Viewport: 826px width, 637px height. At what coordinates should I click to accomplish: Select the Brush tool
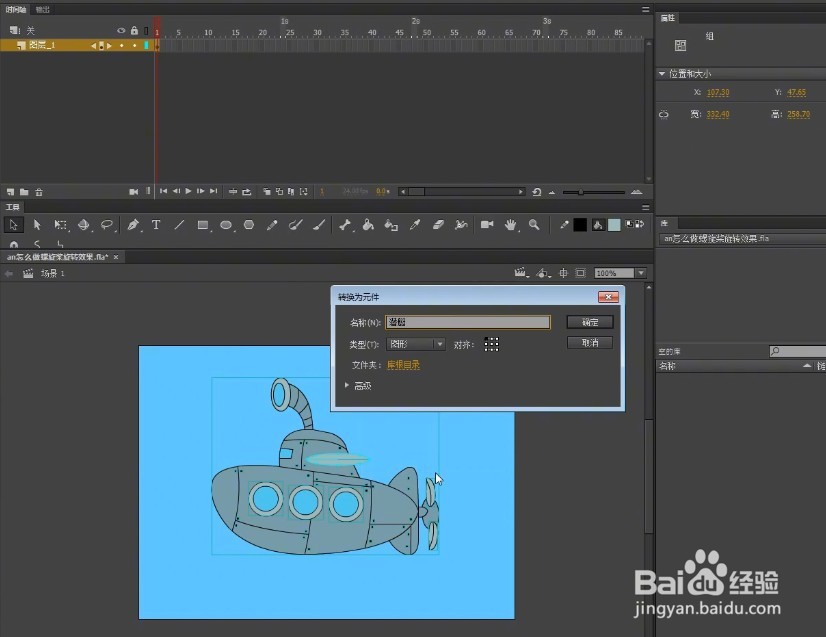click(319, 225)
